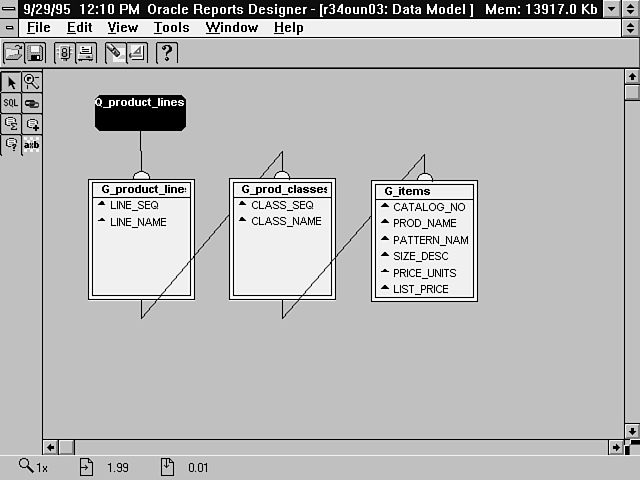Pick the Formula Column plus tool
This screenshot has height=480, width=640.
(x=32, y=124)
